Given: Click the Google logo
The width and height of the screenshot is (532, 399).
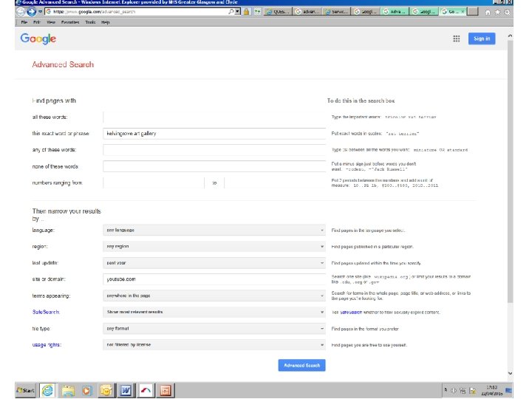Looking at the screenshot, I should (x=38, y=38).
